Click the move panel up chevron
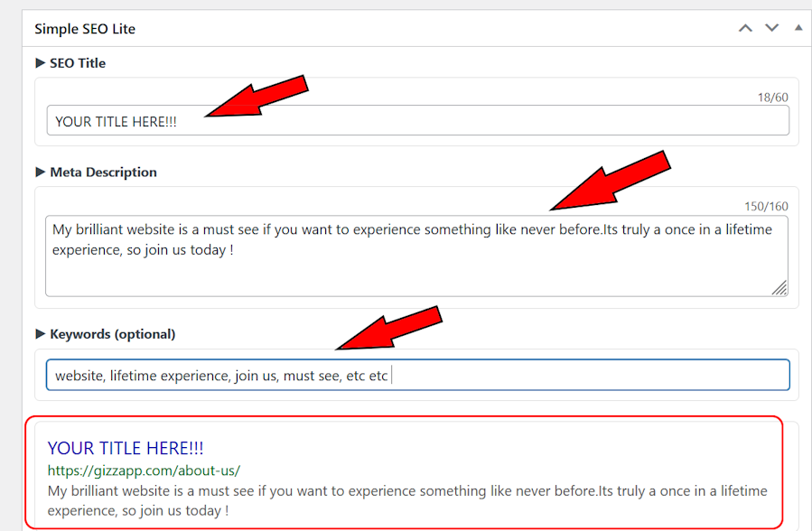812x531 pixels. [x=745, y=28]
